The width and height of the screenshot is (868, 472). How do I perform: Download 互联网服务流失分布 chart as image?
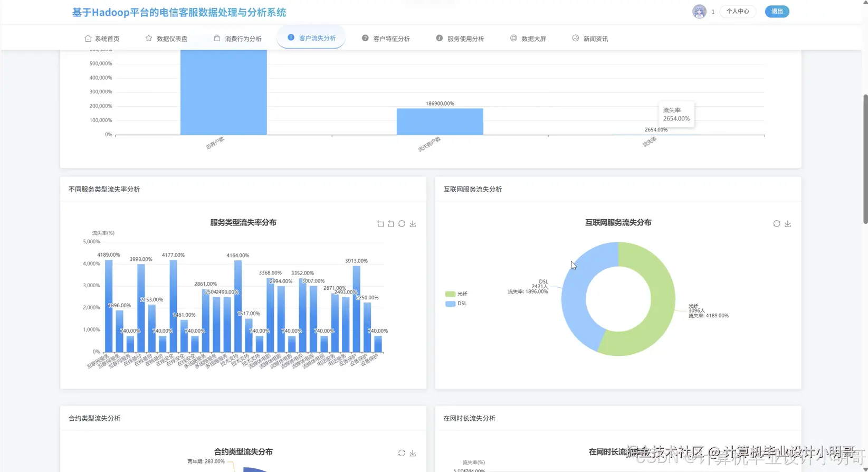click(788, 224)
